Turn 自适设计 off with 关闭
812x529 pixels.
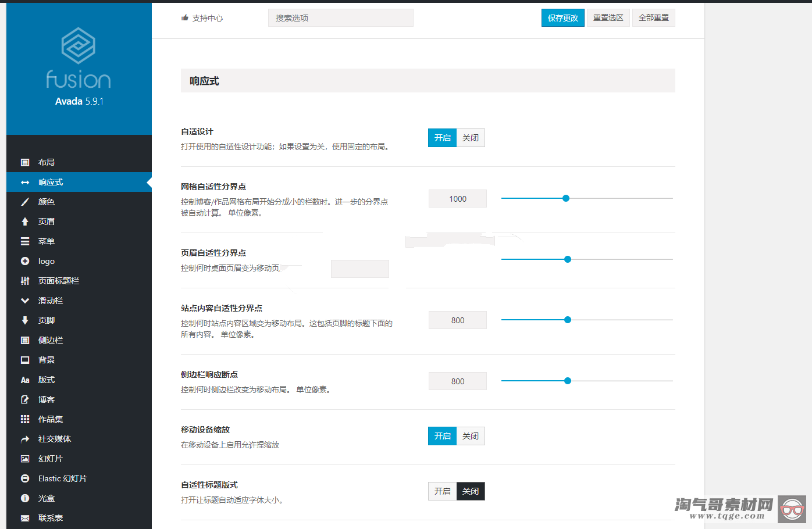471,138
